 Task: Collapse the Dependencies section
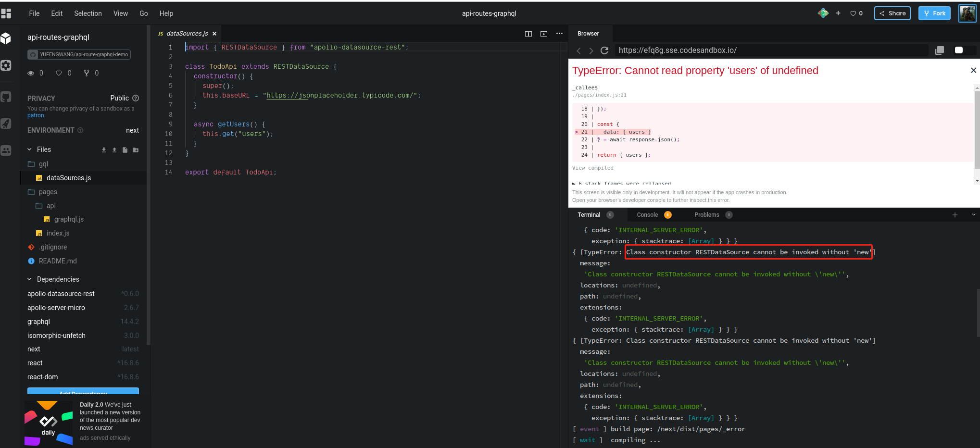(29, 279)
